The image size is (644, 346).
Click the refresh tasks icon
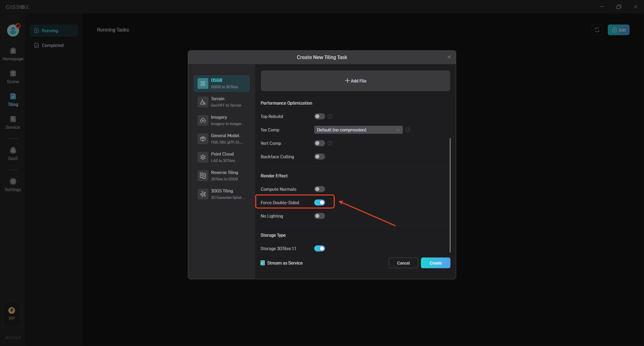coord(597,30)
